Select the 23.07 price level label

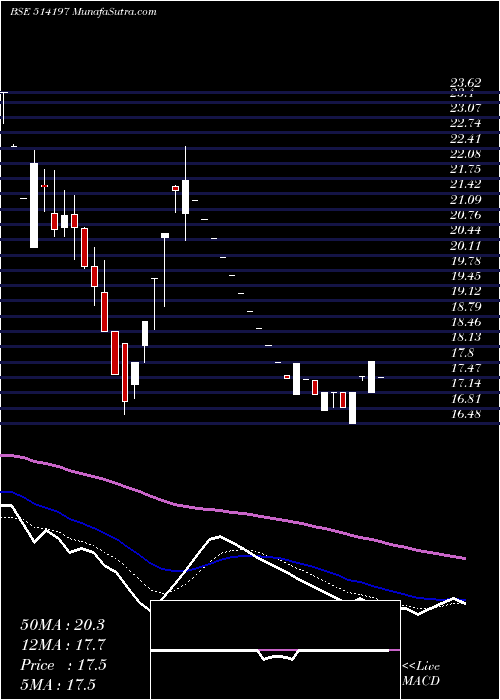pyautogui.click(x=466, y=108)
